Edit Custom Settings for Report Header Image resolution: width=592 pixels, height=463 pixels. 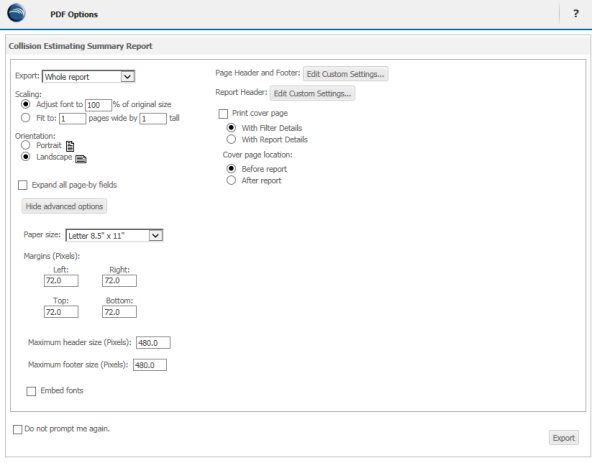pos(312,93)
